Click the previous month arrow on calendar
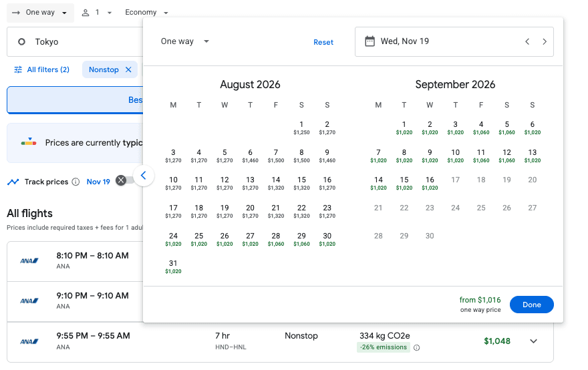 (x=144, y=176)
